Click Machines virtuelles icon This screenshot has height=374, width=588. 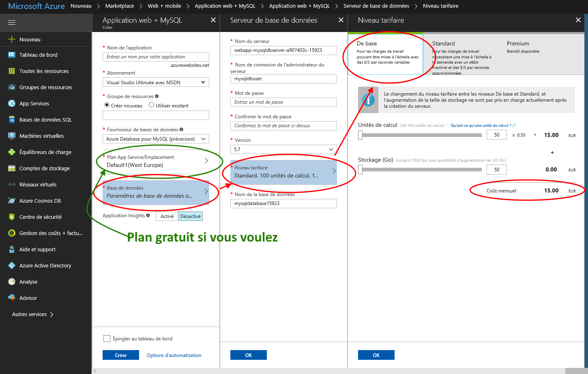(12, 136)
